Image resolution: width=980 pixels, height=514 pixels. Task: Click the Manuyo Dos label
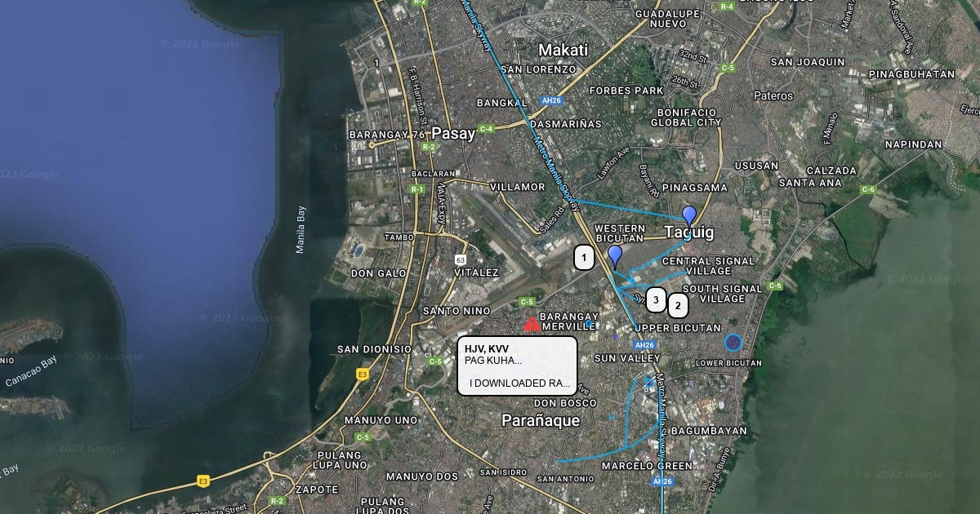(x=422, y=476)
